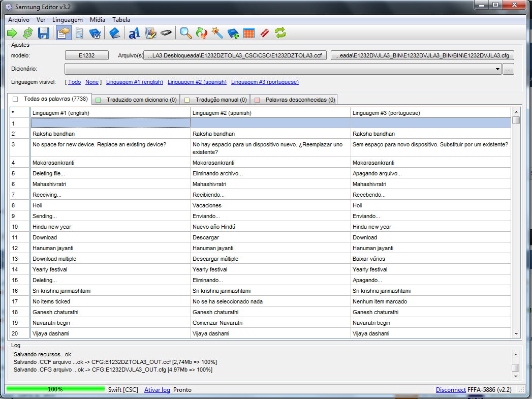
Task: Toggle Linguagem #3 (portuguese) visibility link
Action: point(265,82)
